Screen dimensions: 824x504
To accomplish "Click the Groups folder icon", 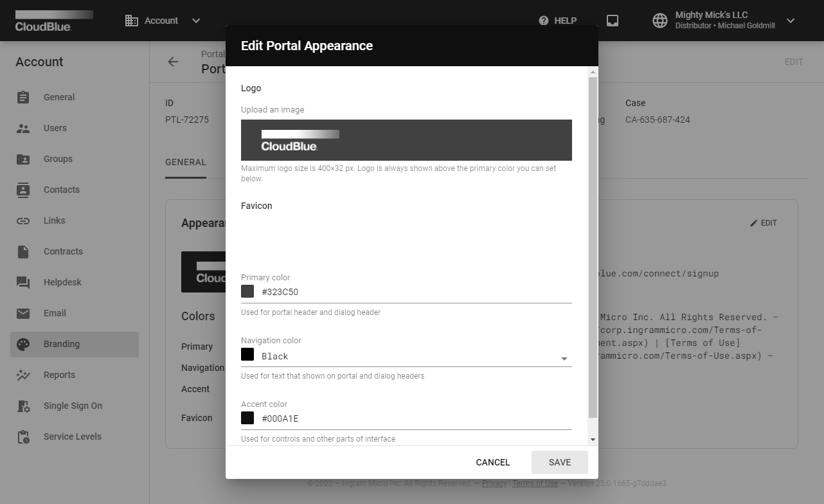I will (x=23, y=159).
